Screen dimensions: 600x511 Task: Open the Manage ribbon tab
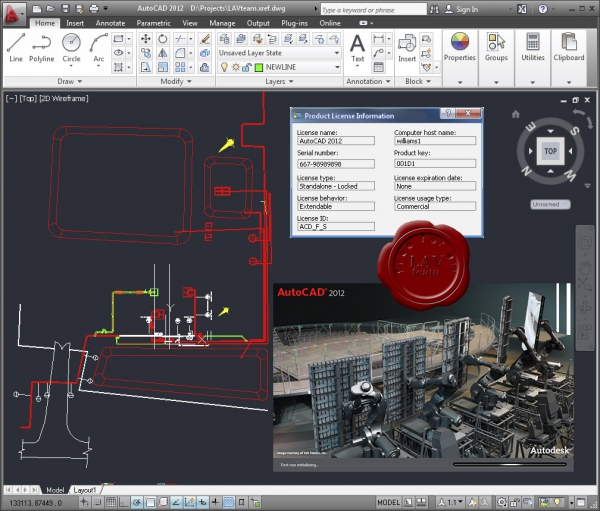(222, 23)
